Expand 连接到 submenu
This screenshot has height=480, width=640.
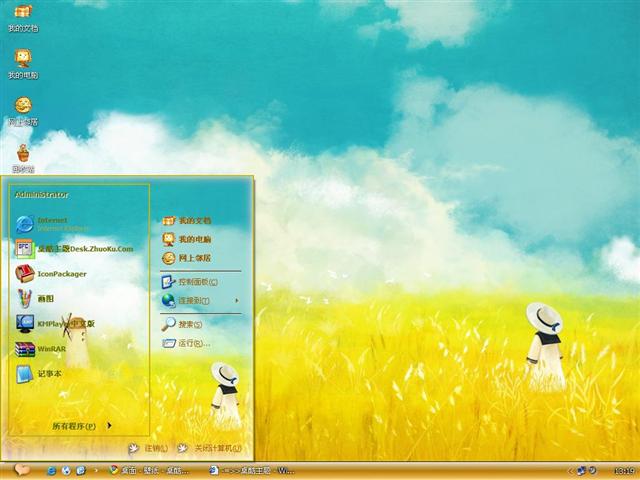click(202, 300)
